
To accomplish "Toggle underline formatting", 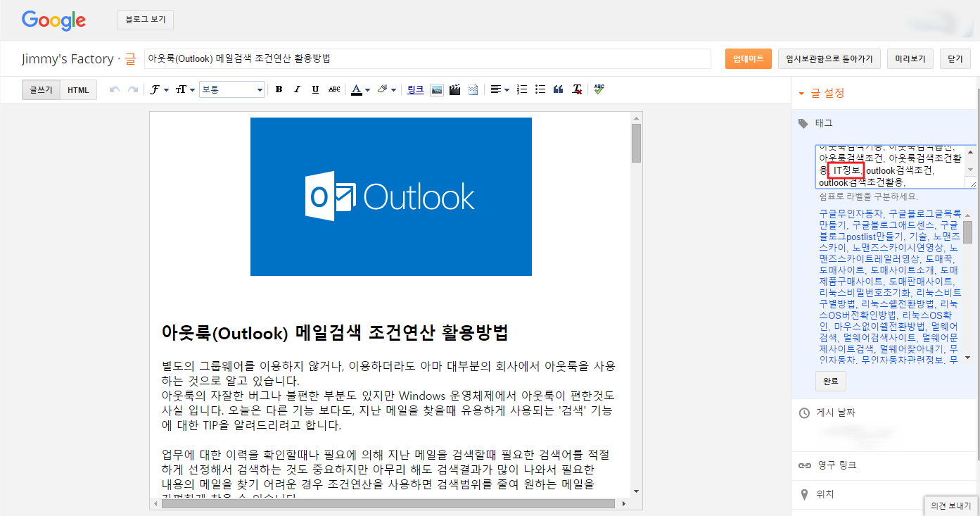I will [x=315, y=89].
